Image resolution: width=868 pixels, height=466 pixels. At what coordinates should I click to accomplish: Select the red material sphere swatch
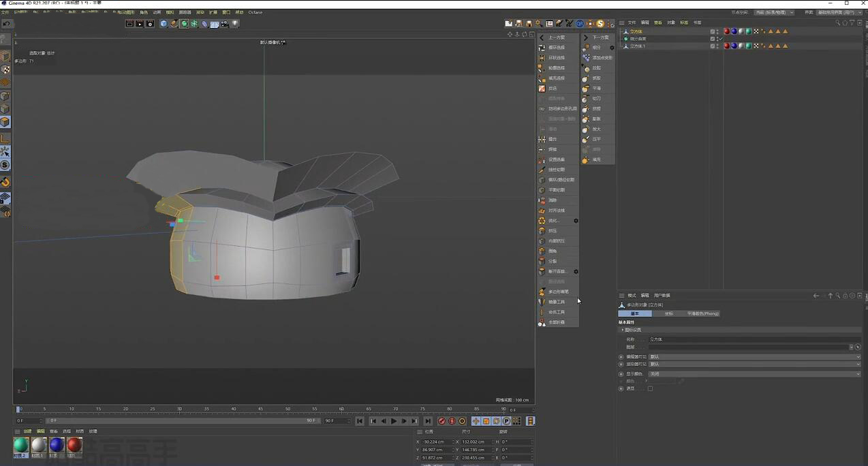pos(74,445)
